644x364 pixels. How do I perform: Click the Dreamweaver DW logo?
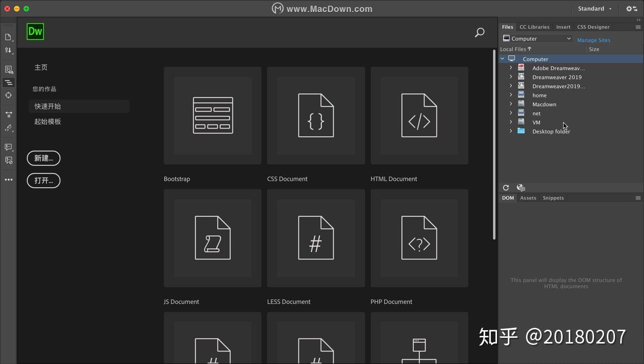[35, 31]
